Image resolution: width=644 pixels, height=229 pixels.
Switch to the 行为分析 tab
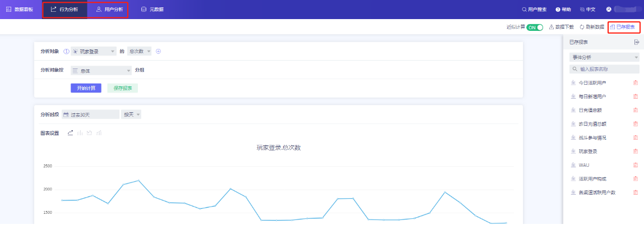(64, 10)
